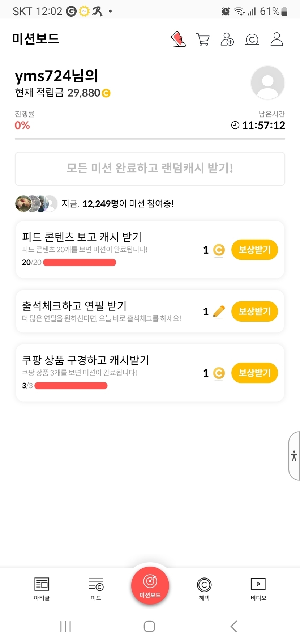The image size is (300, 644).
Task: Switch to the 피드 tab
Action: pos(96,588)
